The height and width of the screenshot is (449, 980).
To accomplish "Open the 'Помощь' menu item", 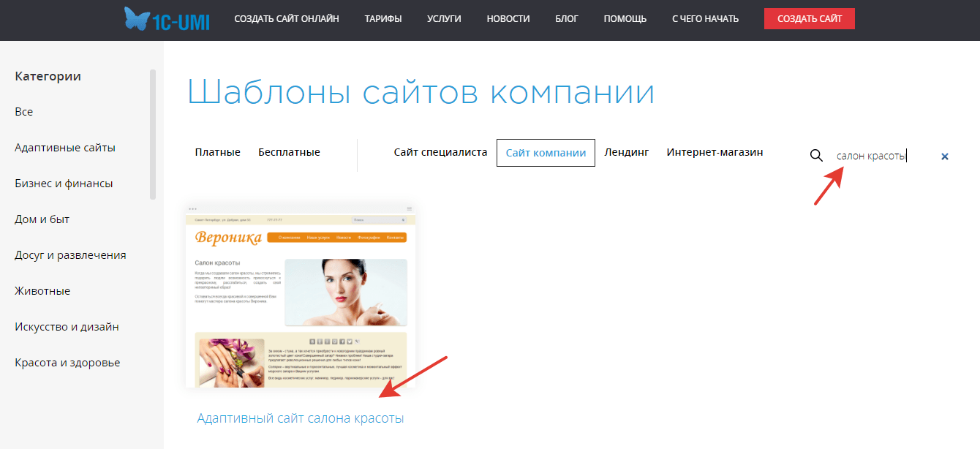I will click(x=625, y=19).
